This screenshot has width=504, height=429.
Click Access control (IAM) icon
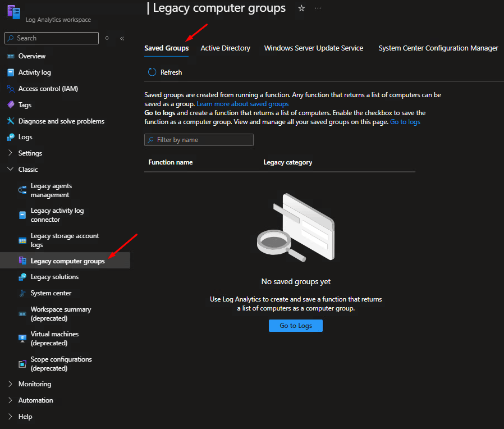pos(10,89)
